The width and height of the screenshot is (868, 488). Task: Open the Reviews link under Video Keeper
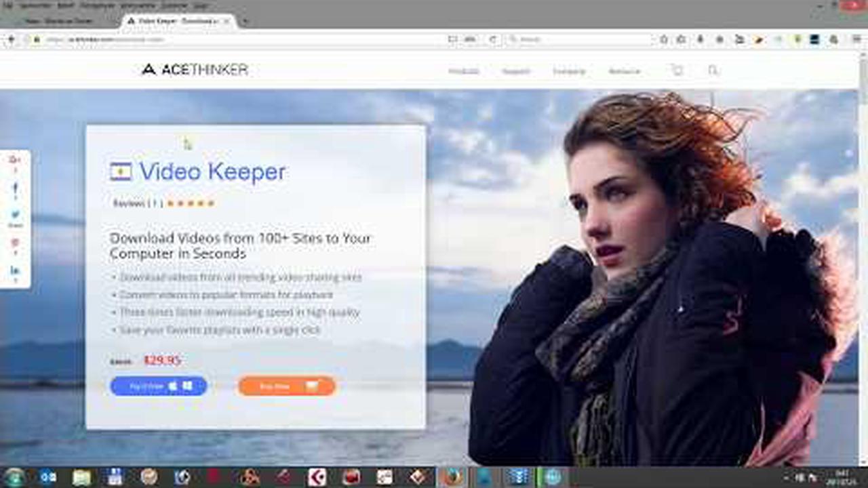pyautogui.click(x=138, y=203)
